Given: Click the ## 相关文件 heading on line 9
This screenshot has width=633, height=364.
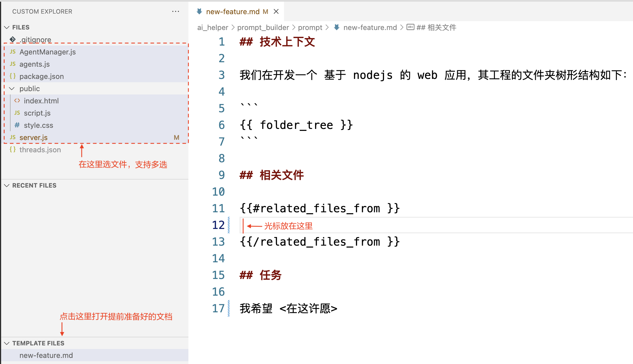Looking at the screenshot, I should (271, 175).
